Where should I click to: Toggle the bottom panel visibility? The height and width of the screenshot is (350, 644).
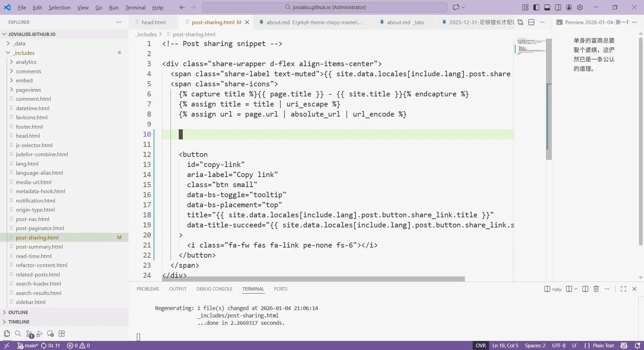(547, 7)
